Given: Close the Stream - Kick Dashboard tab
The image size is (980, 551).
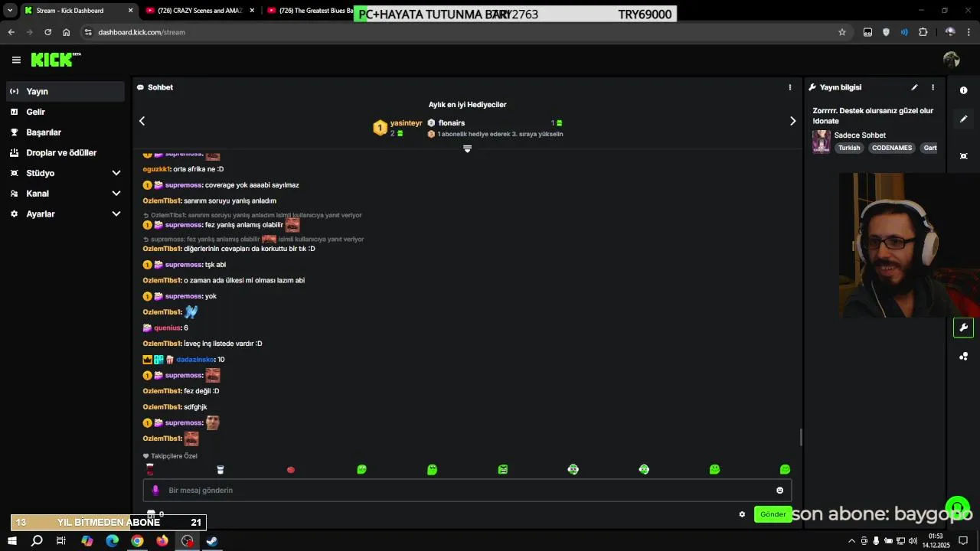Looking at the screenshot, I should [130, 11].
